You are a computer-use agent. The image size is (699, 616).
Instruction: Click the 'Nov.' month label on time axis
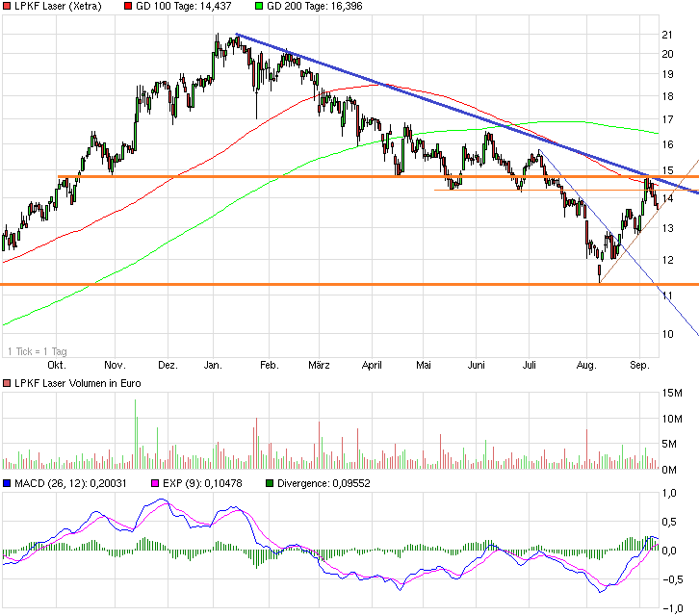point(115,365)
